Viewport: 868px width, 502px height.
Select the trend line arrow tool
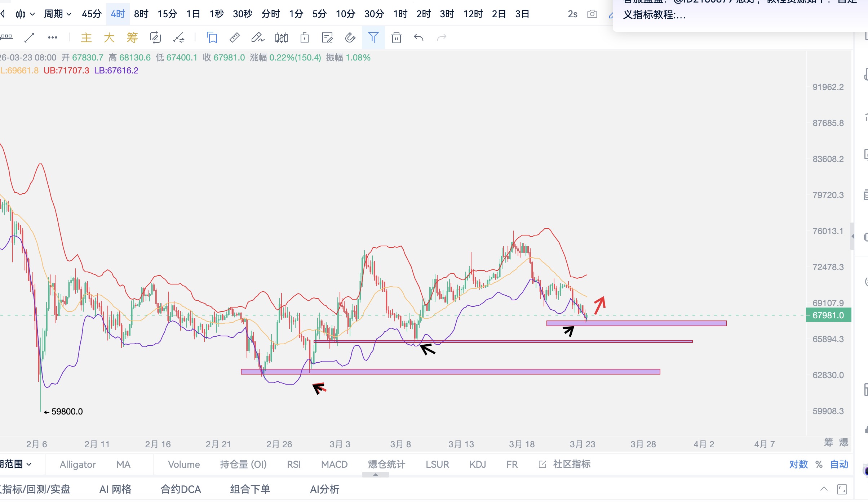[29, 37]
